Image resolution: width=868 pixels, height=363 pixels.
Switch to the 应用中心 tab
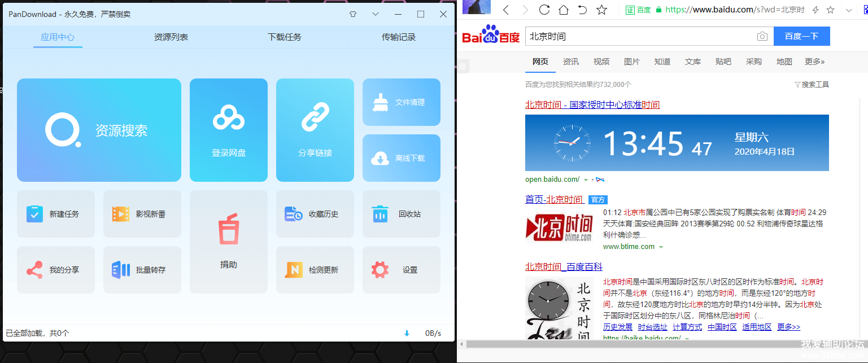click(58, 37)
